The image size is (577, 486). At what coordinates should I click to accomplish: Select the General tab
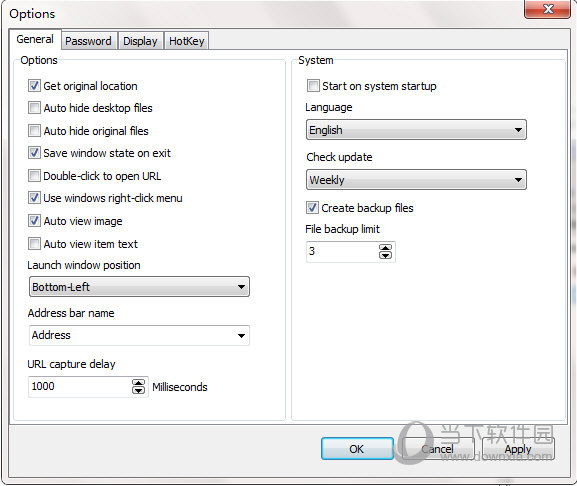[35, 39]
